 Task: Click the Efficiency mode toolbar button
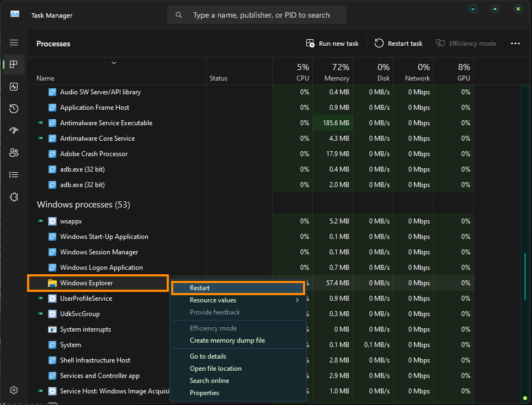(x=466, y=44)
